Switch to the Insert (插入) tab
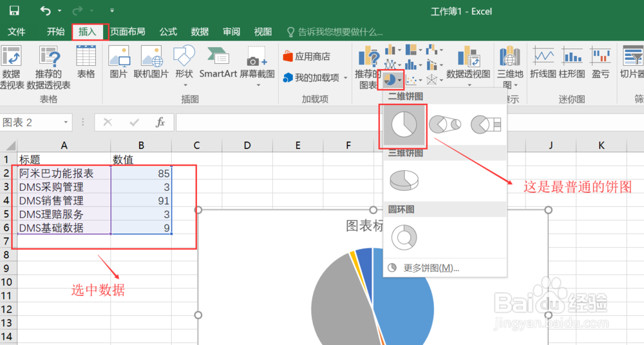Viewport: 644px width, 345px height. click(88, 32)
